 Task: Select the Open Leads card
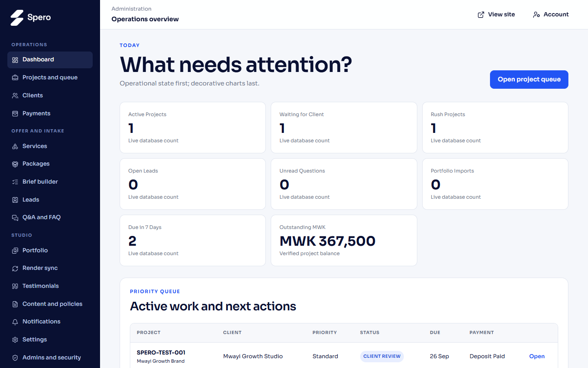193,184
